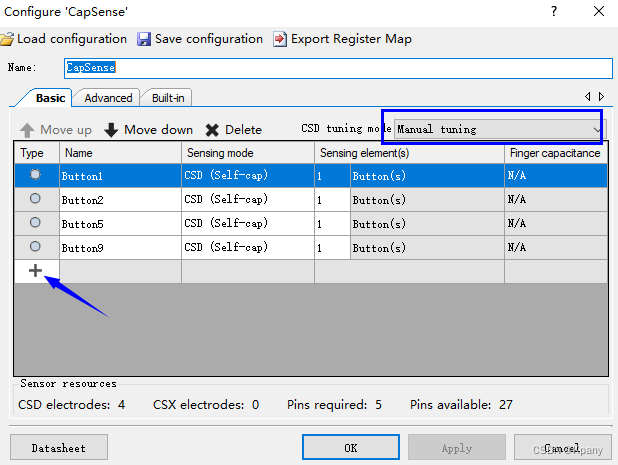This screenshot has width=618, height=465.
Task: Click the Button9 name cell
Action: 120,247
